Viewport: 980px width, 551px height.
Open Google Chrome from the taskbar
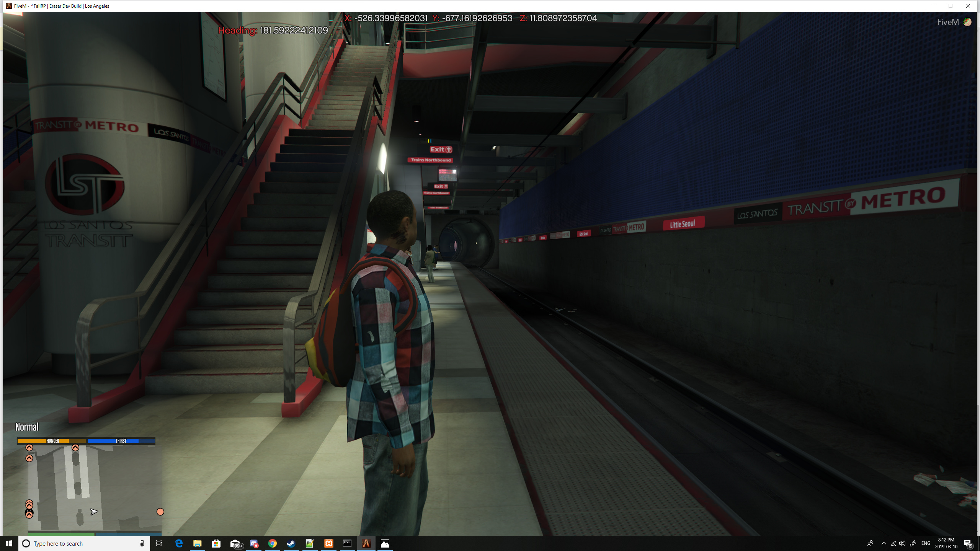(273, 543)
